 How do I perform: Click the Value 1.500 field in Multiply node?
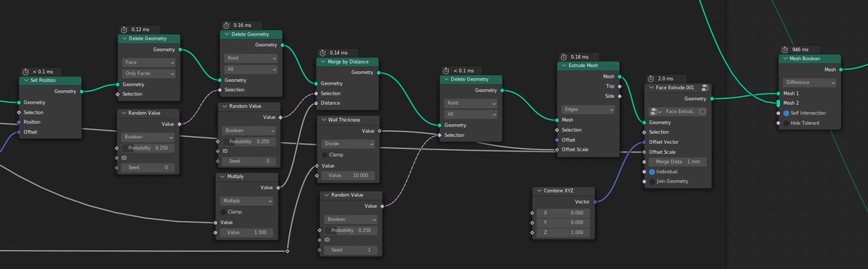pyautogui.click(x=247, y=232)
